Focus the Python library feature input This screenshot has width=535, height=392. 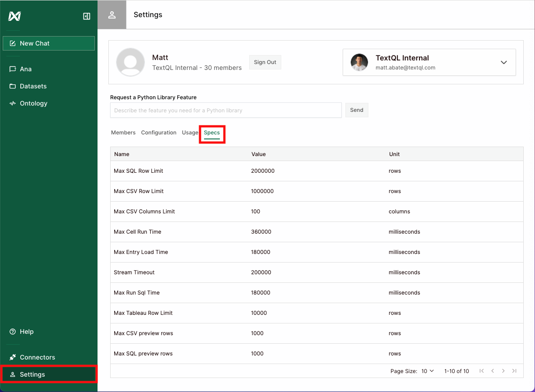click(226, 110)
